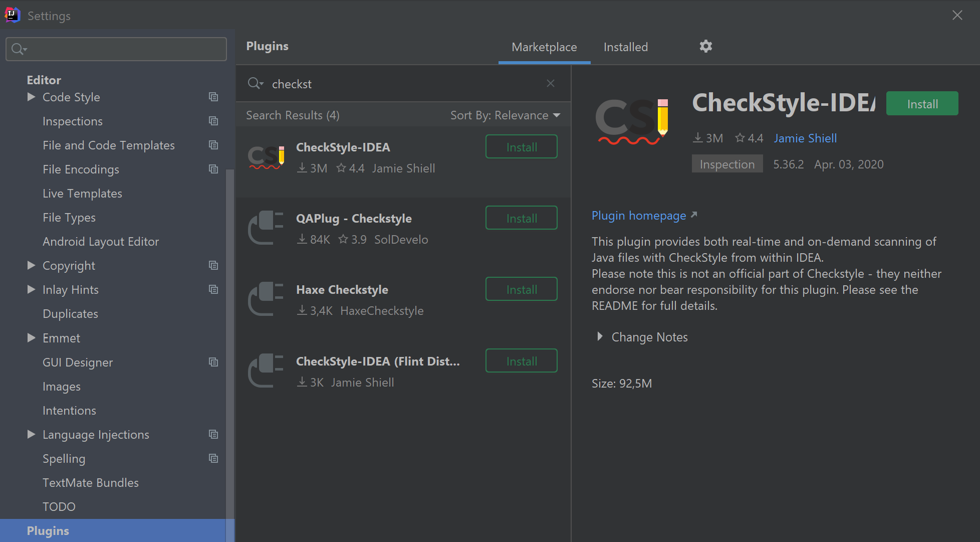Expand the Change Notes section

tap(600, 337)
